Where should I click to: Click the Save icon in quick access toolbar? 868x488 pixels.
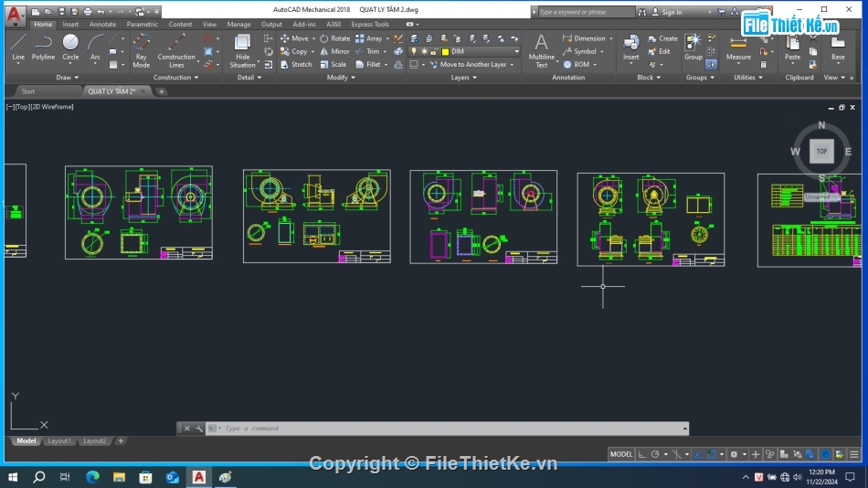pos(61,12)
